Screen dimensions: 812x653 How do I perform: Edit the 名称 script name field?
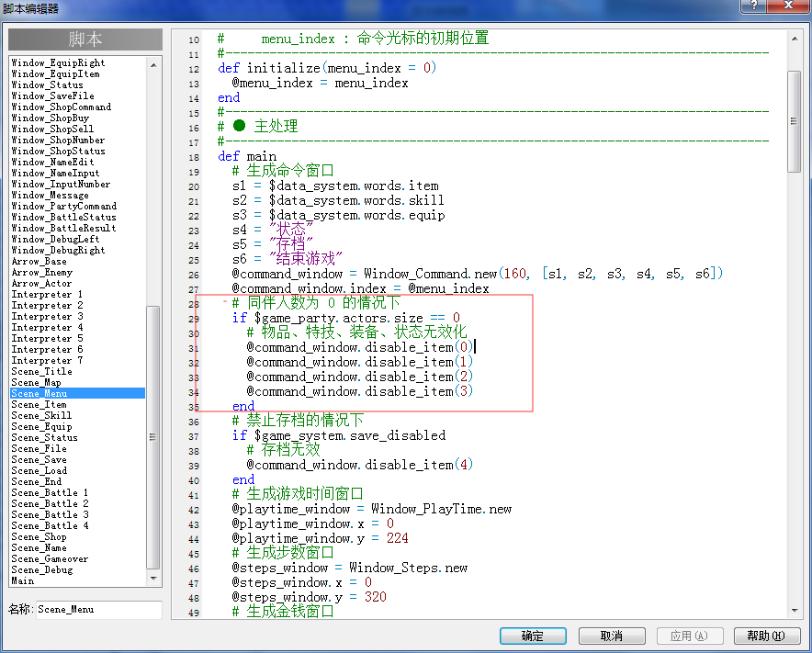click(x=99, y=610)
